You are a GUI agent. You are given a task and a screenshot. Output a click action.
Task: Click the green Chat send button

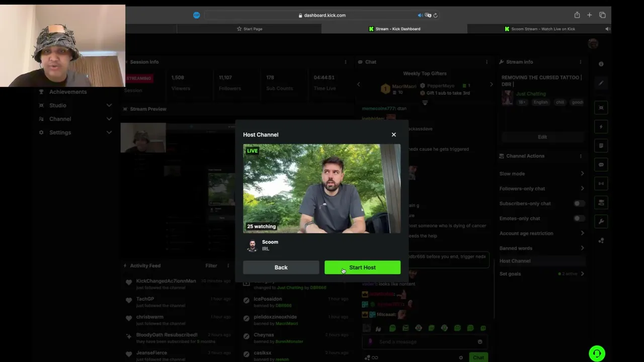[478, 357]
